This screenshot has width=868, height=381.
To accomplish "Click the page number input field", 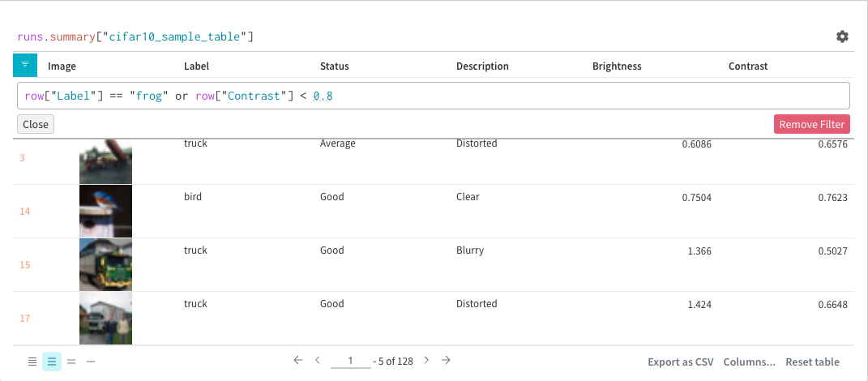I will 350,361.
